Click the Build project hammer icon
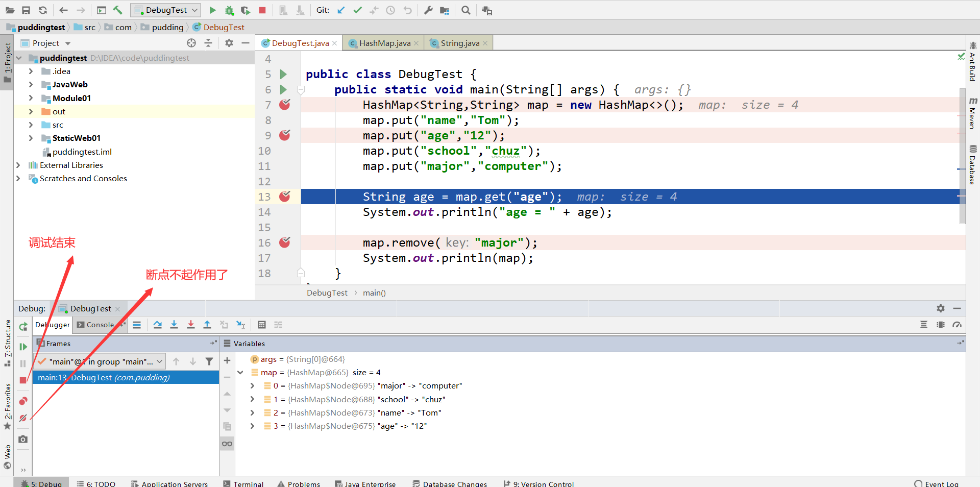The image size is (980, 487). (x=118, y=10)
